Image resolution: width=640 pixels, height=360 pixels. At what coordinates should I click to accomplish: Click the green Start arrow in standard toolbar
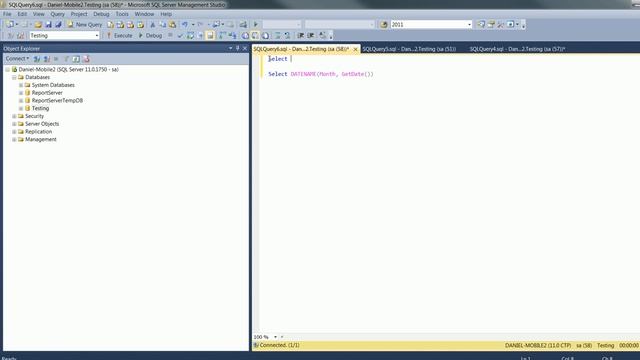[x=256, y=24]
